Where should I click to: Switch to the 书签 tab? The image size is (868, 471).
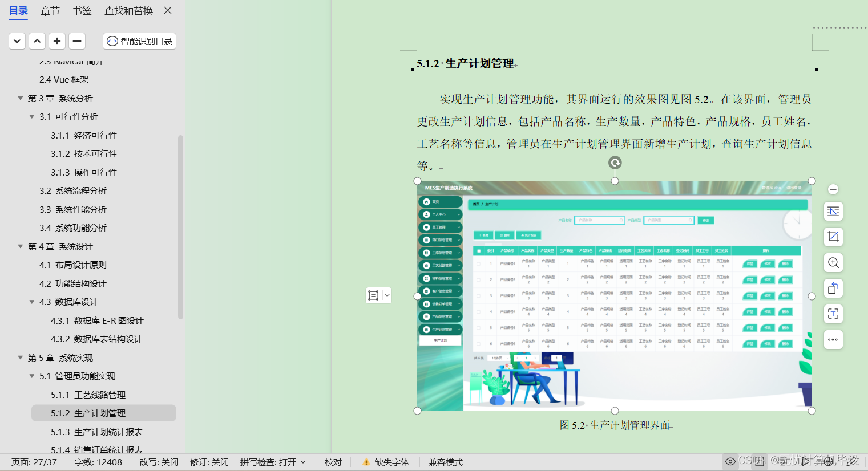pyautogui.click(x=82, y=10)
